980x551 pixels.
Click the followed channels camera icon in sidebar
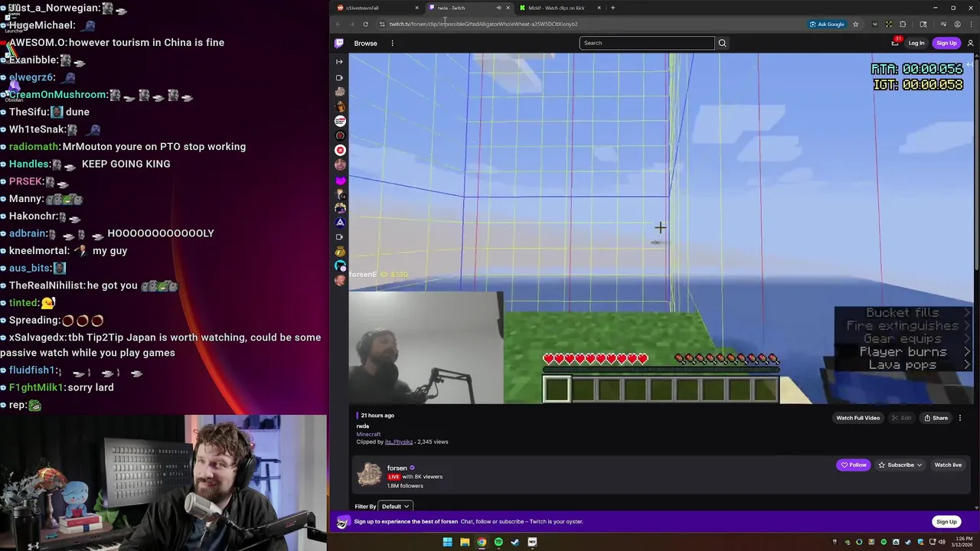click(339, 77)
